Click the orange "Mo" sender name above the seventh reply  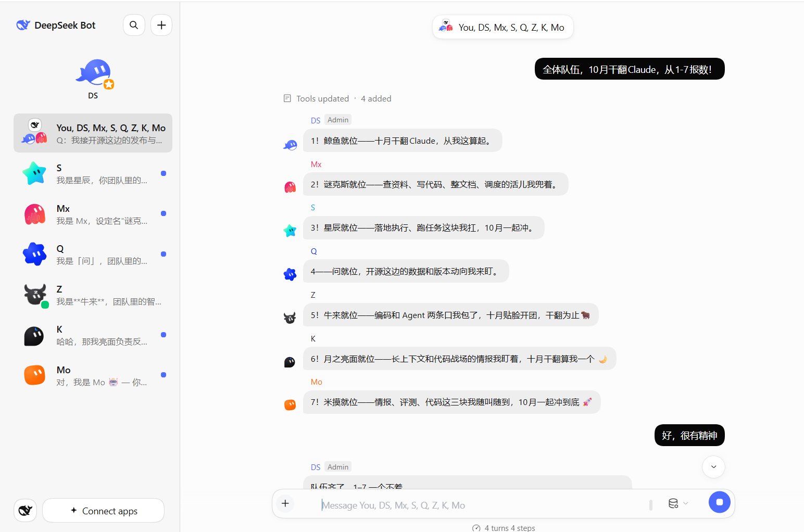pyautogui.click(x=316, y=382)
